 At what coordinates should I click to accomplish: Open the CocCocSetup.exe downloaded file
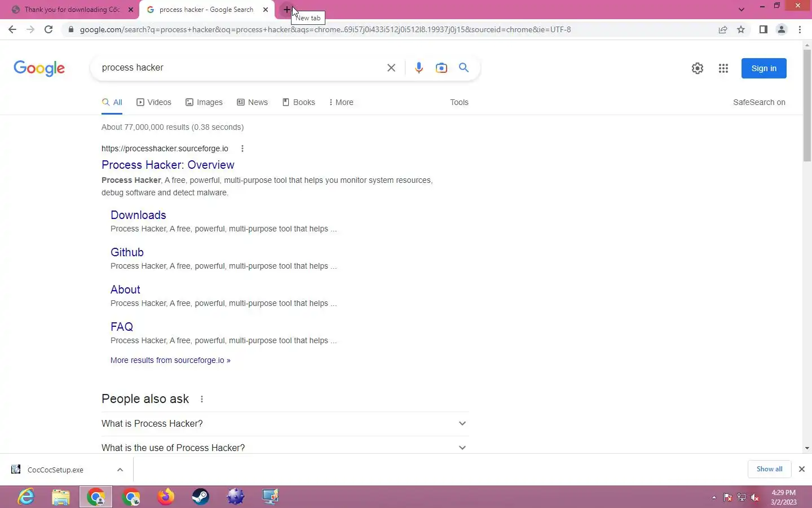[x=55, y=470]
